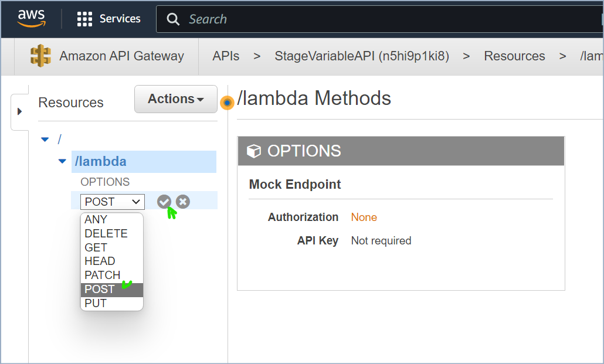Confirm method with the checkmark icon
Image resolution: width=604 pixels, height=364 pixels.
click(x=164, y=202)
